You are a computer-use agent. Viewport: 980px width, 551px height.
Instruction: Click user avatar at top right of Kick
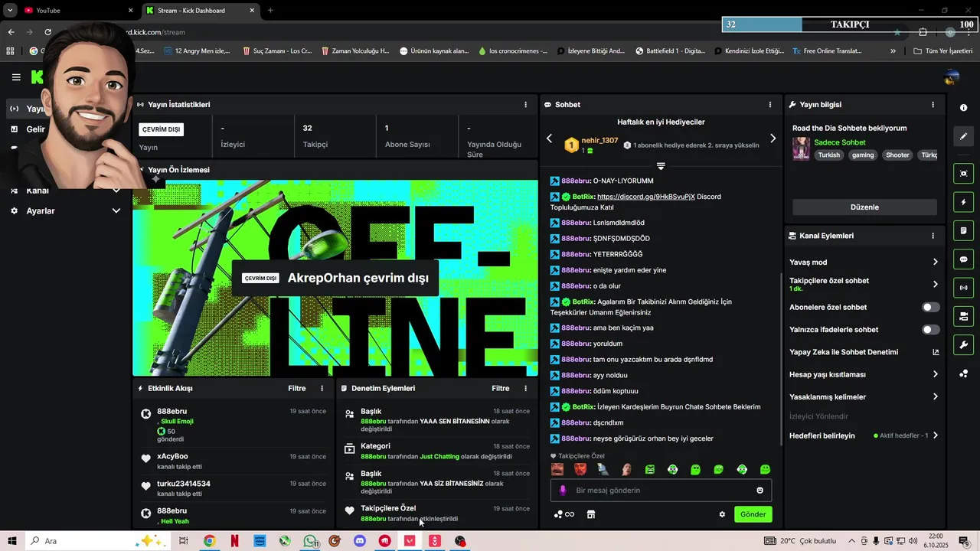click(x=952, y=77)
